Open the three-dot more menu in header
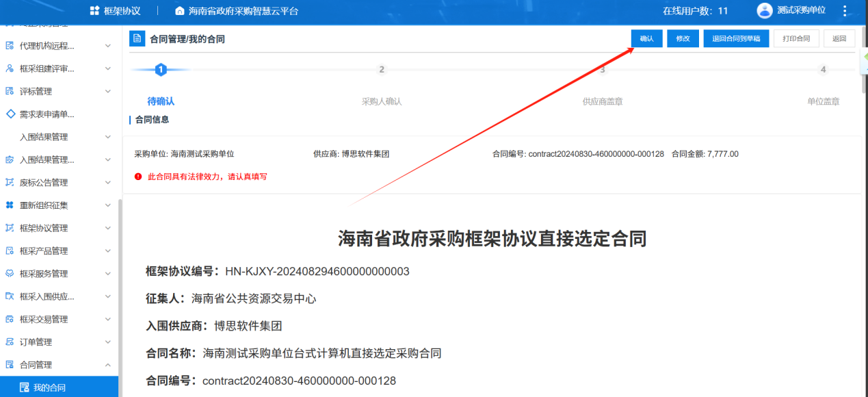The height and width of the screenshot is (397, 868). click(845, 11)
